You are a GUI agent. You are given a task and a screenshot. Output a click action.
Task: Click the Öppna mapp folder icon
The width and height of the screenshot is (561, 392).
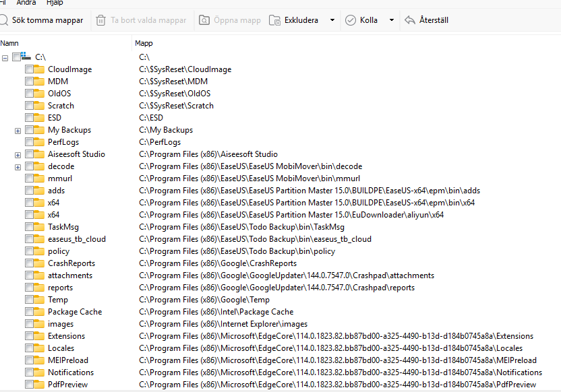204,20
